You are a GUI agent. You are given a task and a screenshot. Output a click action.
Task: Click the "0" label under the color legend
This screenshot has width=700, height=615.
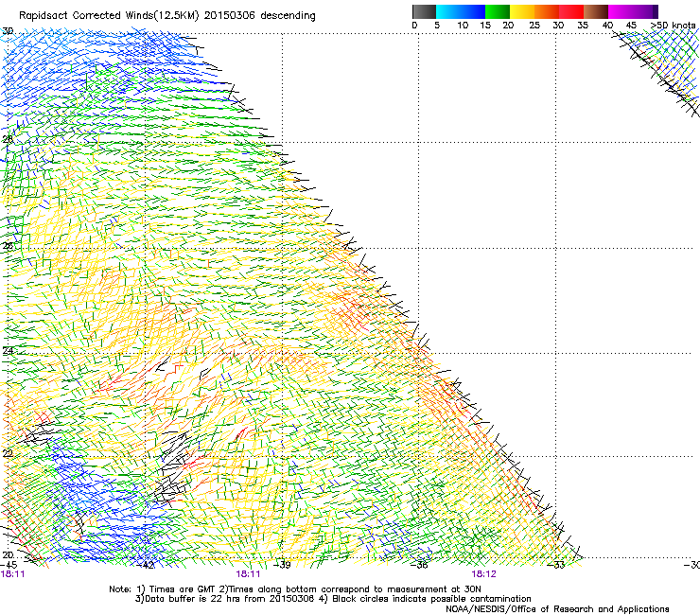click(x=414, y=25)
